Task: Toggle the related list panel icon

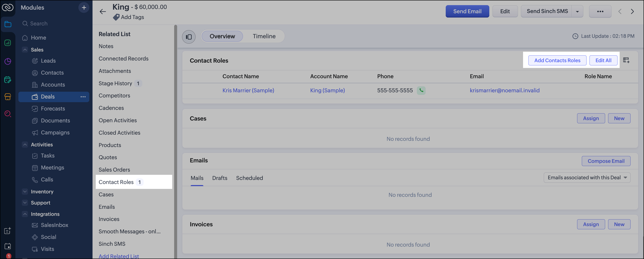Action: [x=189, y=37]
